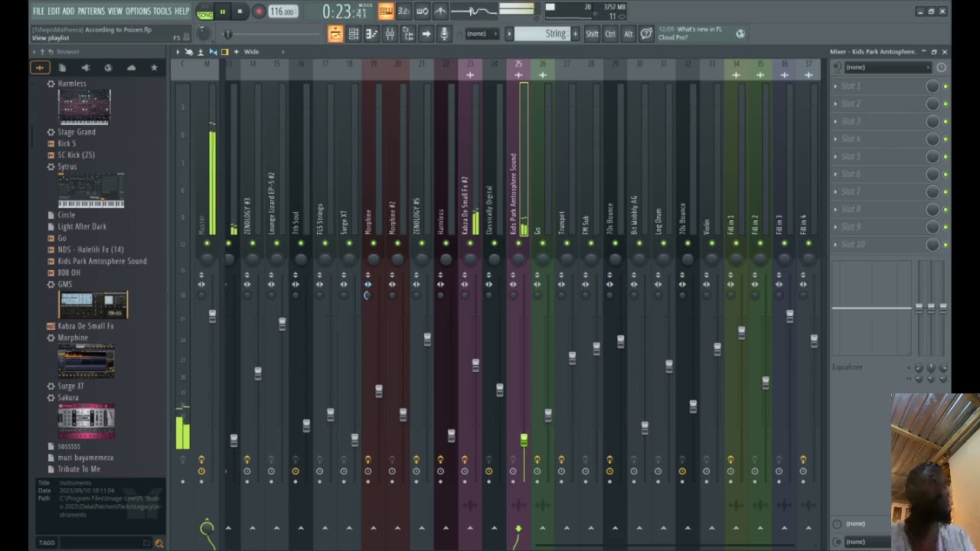Open the String pattern selector
This screenshot has width=980, height=551.
pyautogui.click(x=541, y=34)
